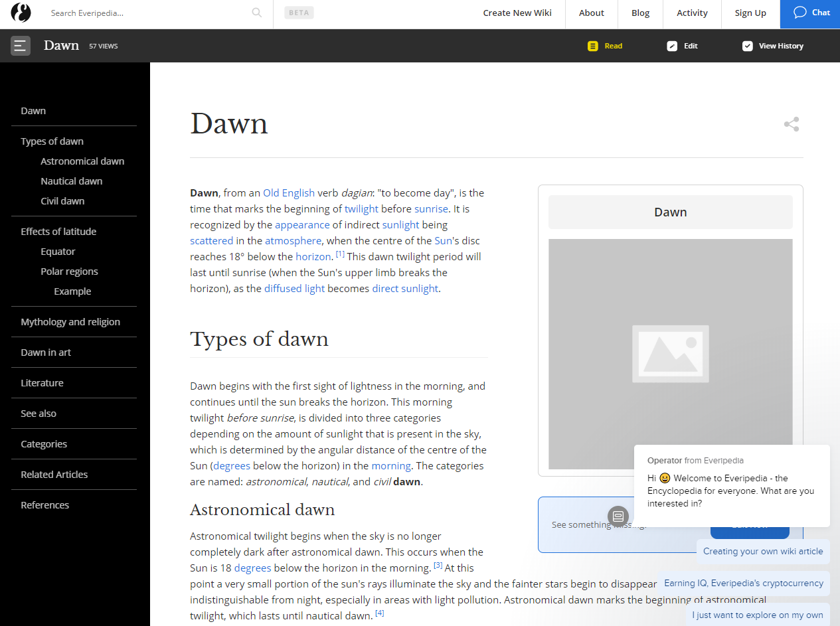
Task: Go to Related Articles section
Action: 54,475
